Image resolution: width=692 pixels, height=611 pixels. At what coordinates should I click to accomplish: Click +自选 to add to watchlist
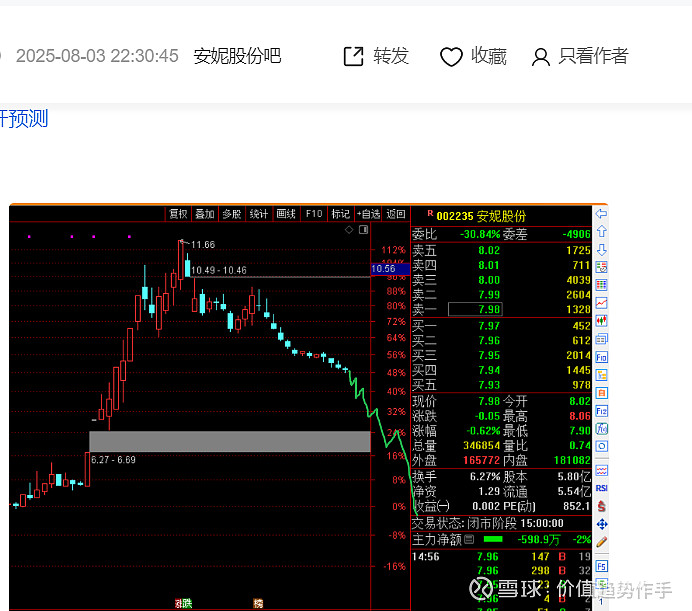click(369, 214)
